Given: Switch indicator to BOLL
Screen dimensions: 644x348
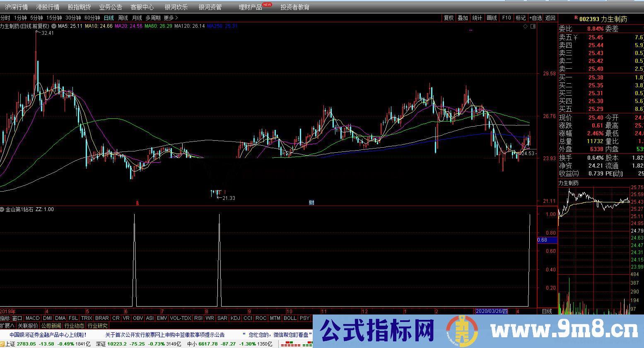Looking at the screenshot, I should (290, 318).
